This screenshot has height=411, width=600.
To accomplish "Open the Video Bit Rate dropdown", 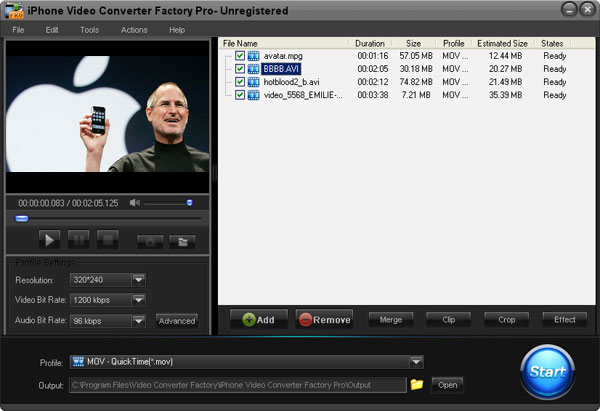I will pos(139,300).
